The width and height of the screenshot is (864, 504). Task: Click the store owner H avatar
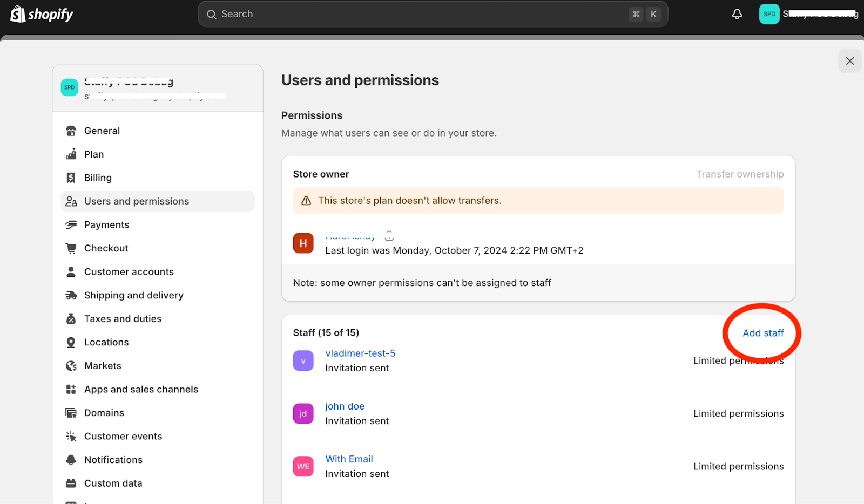pyautogui.click(x=303, y=243)
